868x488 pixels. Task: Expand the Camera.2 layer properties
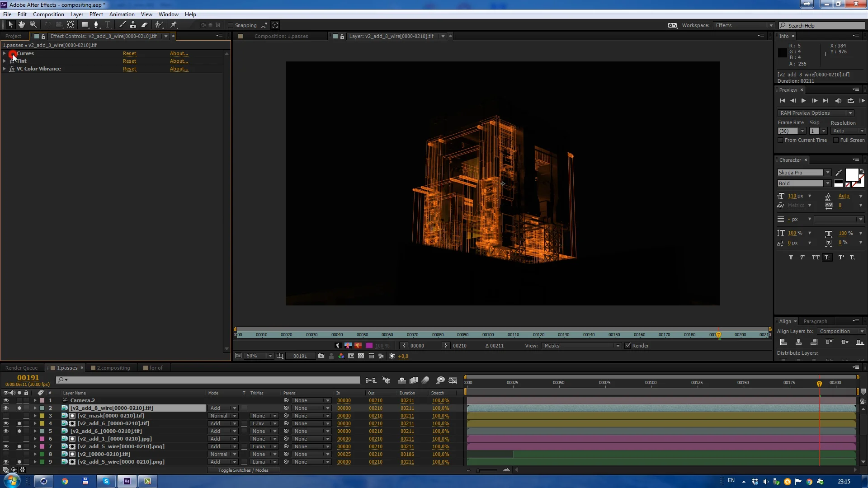[x=35, y=400]
